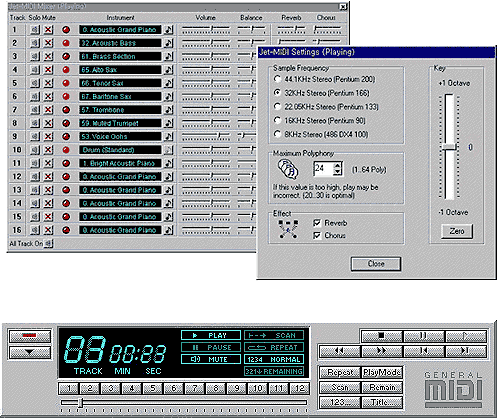Viewport: 500px width, 420px height.
Task: Open instrument picker for 66. Tenor Sax
Action: pyautogui.click(x=169, y=83)
